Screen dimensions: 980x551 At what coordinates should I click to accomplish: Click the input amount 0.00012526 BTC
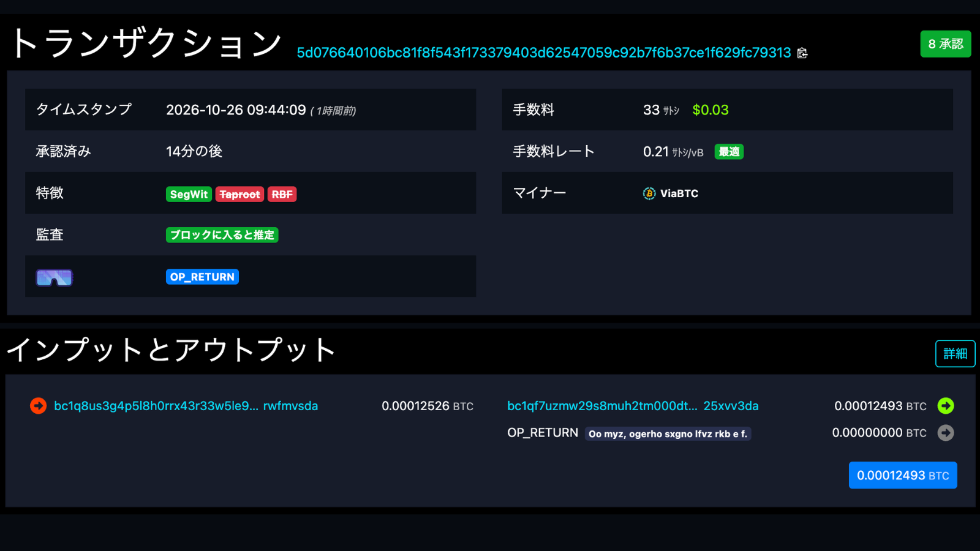[428, 406]
